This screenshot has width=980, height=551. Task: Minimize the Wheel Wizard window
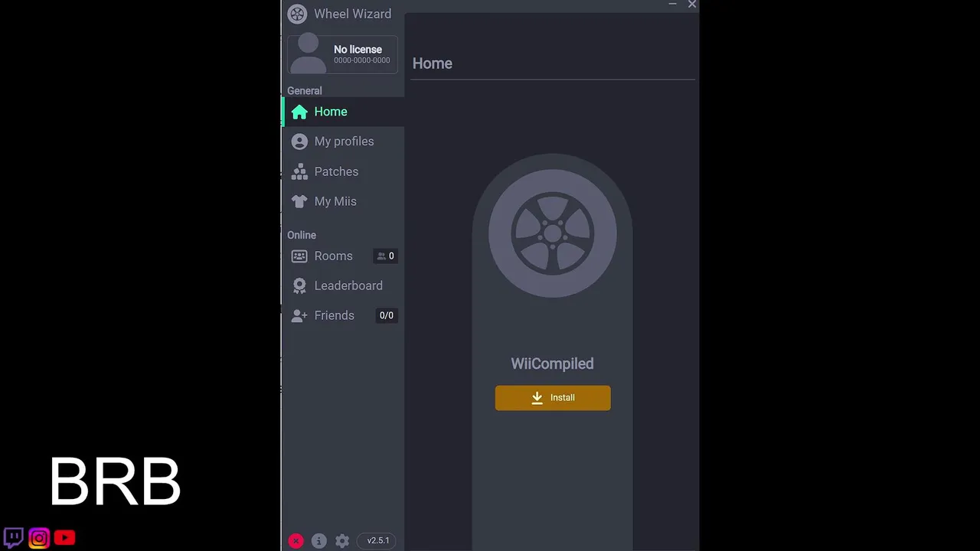point(672,5)
